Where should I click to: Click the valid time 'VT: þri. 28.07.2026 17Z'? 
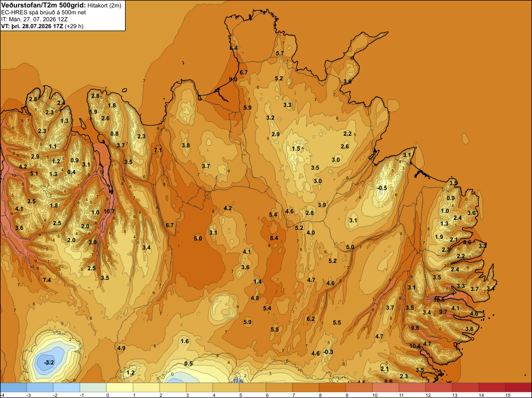point(32,26)
